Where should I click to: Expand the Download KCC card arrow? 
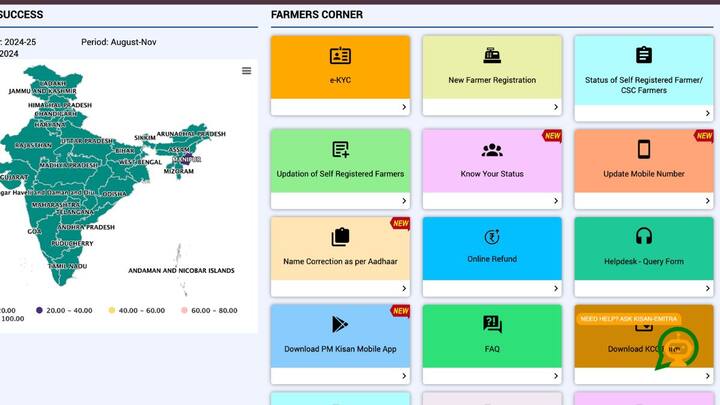click(x=708, y=376)
